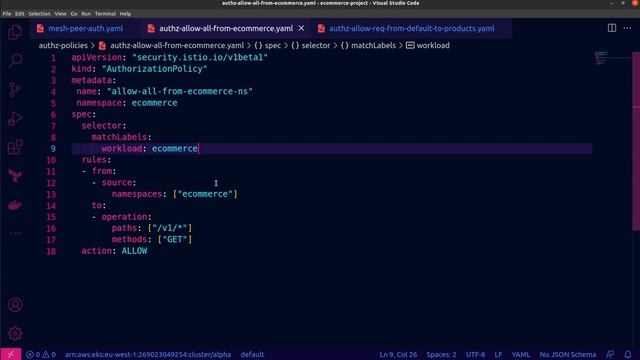The width and height of the screenshot is (640, 360).
Task: Open the Terminal menu
Action: pyautogui.click(x=105, y=14)
